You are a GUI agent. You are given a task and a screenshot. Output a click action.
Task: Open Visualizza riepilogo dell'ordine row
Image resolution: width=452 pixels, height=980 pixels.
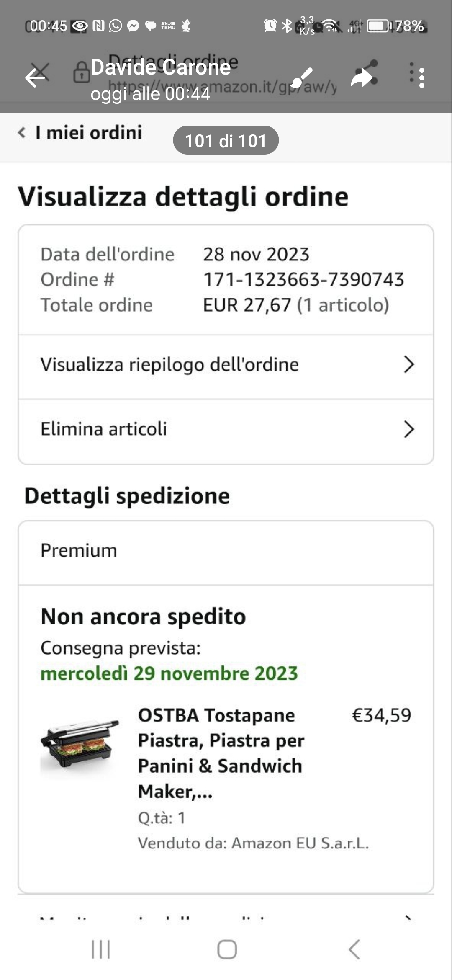(x=169, y=364)
